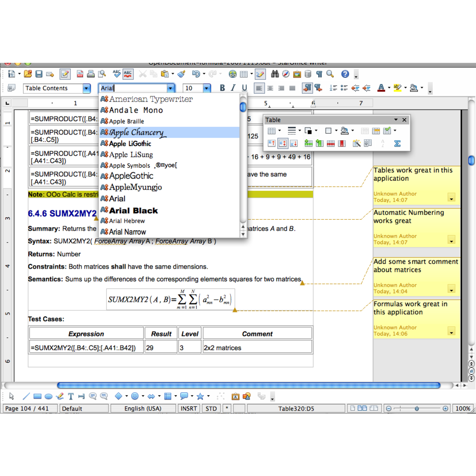Run spelling and grammar check
The image size is (476, 476).
(x=117, y=74)
